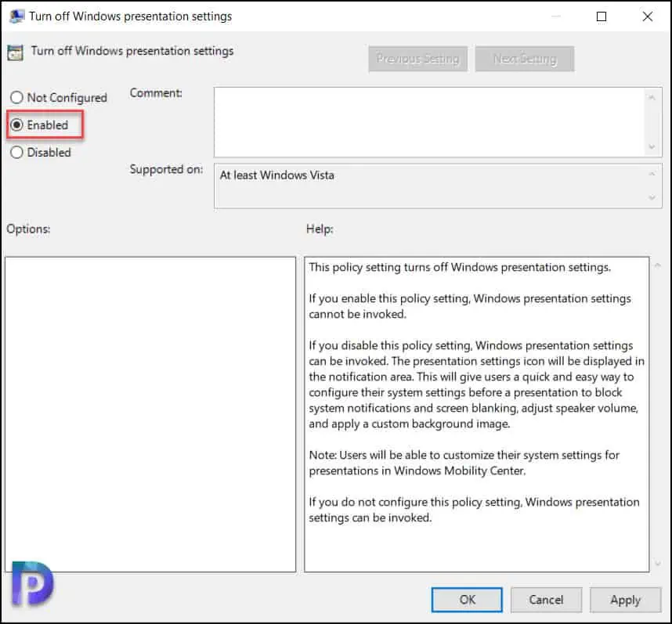Image resolution: width=672 pixels, height=624 pixels.
Task: Go to the Next Setting button
Action: [525, 58]
